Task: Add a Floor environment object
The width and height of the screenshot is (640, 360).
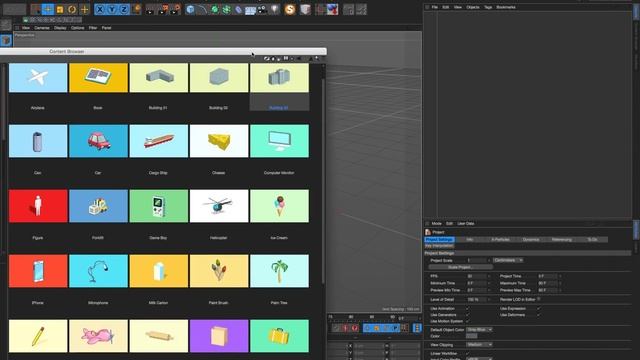Action: [x=250, y=9]
